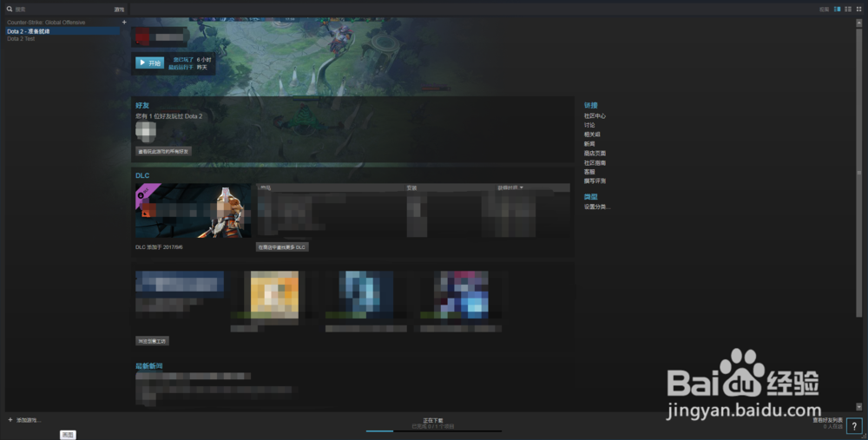The image size is (868, 440).
Task: Open 社区中心 link
Action: click(595, 116)
